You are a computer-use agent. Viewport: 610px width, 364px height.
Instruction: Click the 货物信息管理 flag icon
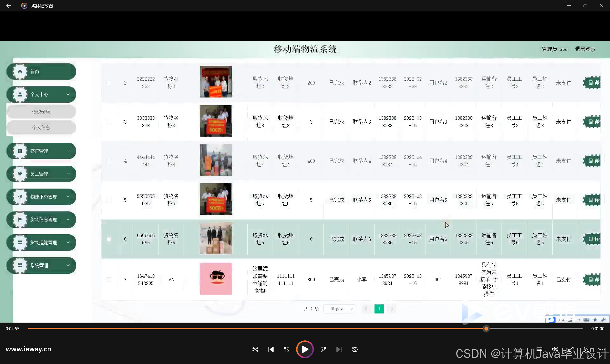pos(20,220)
